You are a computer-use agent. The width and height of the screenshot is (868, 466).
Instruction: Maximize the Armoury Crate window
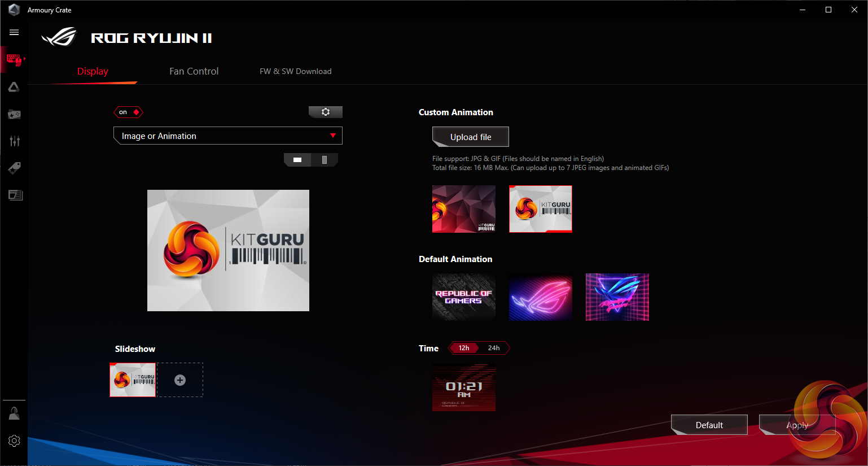828,10
